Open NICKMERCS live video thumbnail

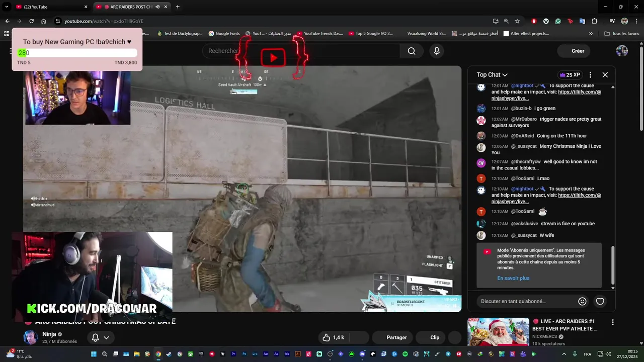(x=498, y=332)
